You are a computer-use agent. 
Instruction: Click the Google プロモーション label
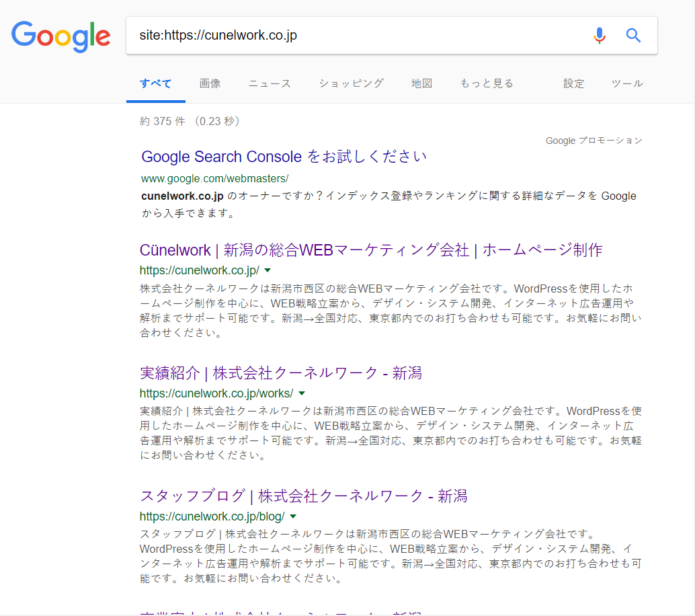point(594,141)
